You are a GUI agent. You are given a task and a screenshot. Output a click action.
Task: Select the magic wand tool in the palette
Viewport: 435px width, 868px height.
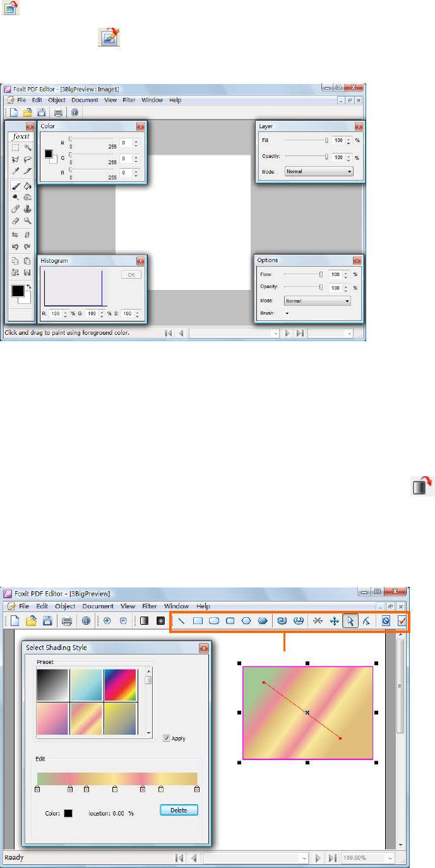pos(27,148)
